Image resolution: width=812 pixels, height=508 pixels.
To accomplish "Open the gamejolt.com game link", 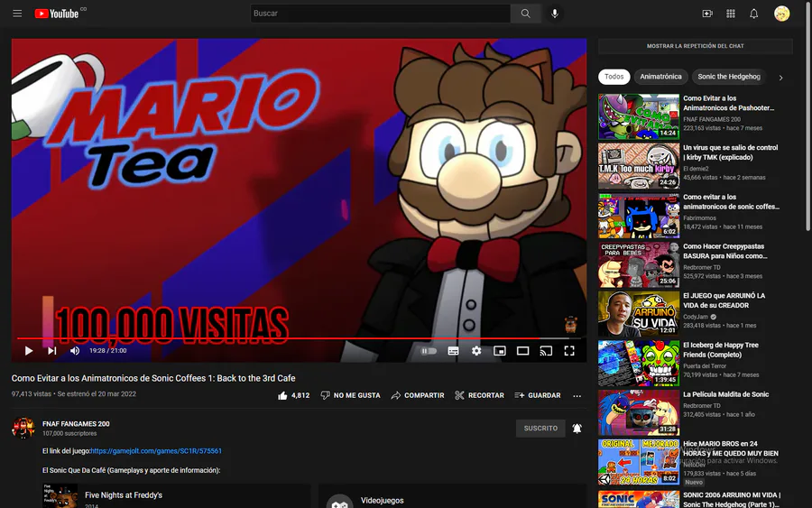I will tap(156, 451).
